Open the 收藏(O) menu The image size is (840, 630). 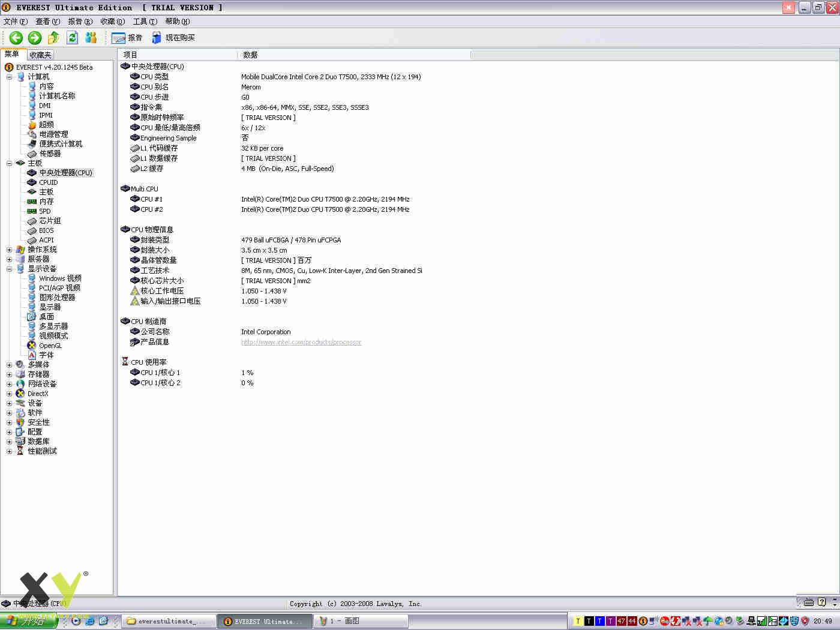113,22
